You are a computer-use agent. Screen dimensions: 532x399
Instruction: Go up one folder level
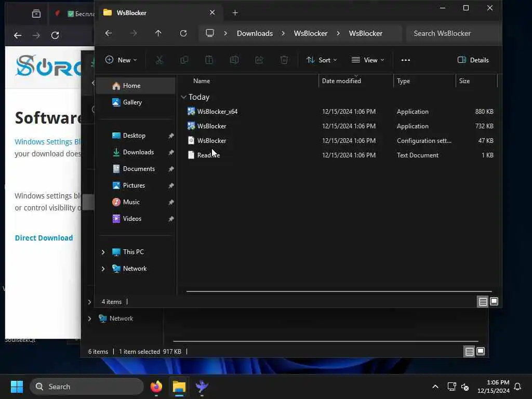click(x=158, y=33)
